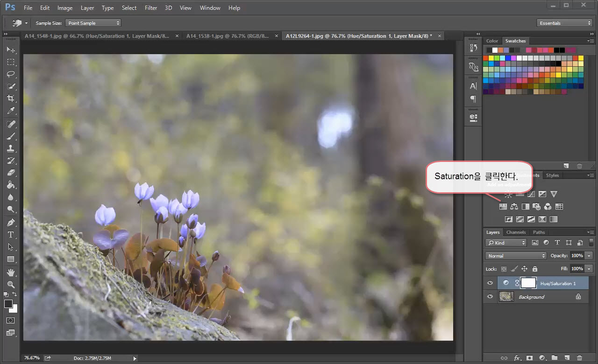
Task: Toggle lock image pixels
Action: pyautogui.click(x=514, y=269)
